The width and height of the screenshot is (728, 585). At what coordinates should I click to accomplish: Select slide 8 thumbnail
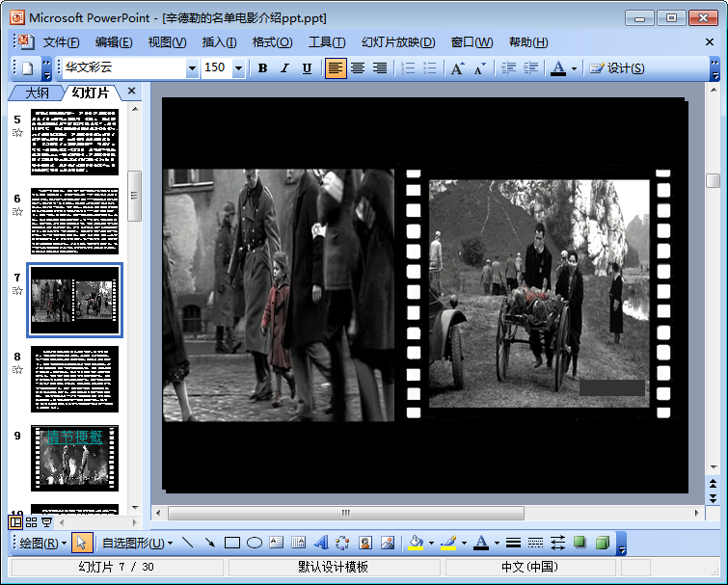tap(74, 379)
